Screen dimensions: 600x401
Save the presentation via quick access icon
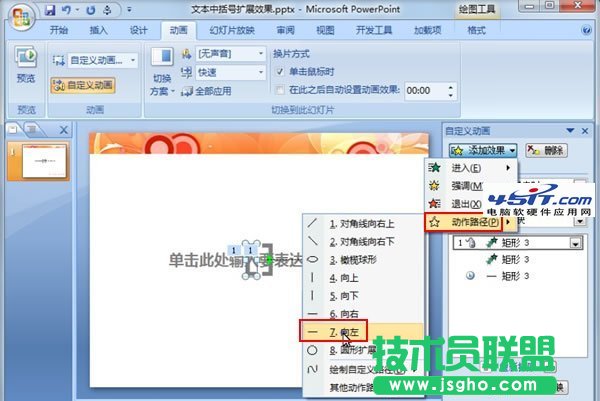[50, 10]
